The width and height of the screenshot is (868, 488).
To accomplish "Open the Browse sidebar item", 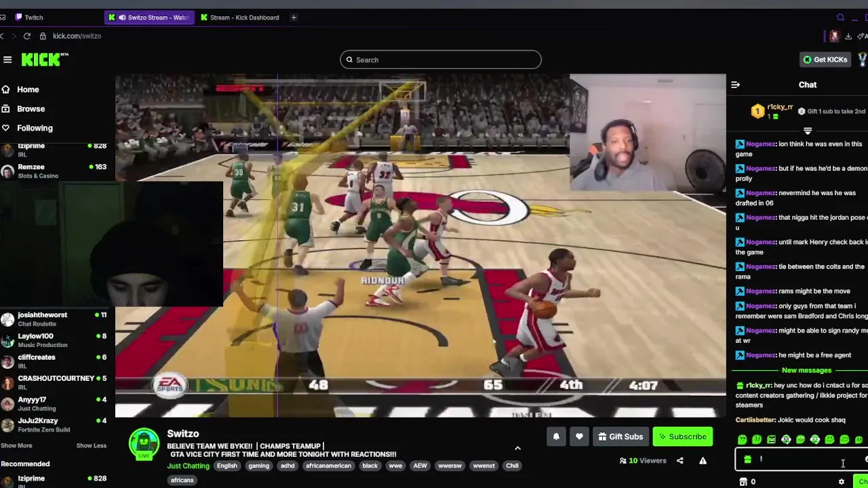I will (x=31, y=108).
